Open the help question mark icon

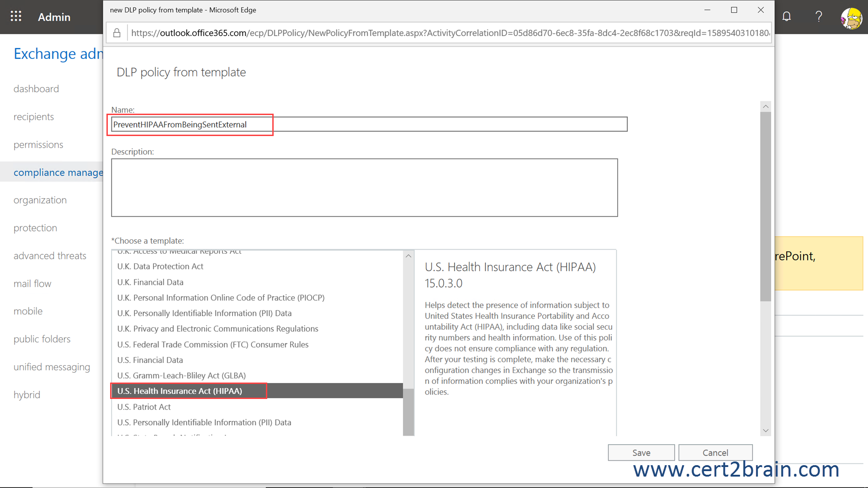click(819, 17)
